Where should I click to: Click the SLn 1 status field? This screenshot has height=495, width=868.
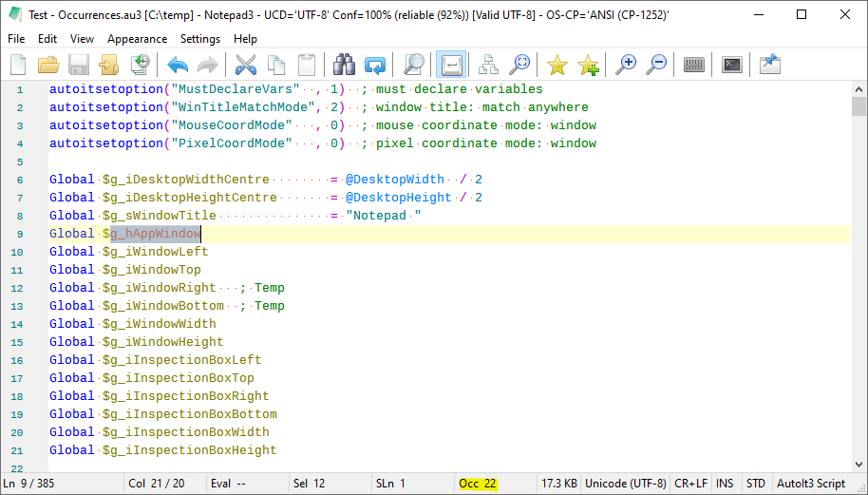click(x=412, y=484)
